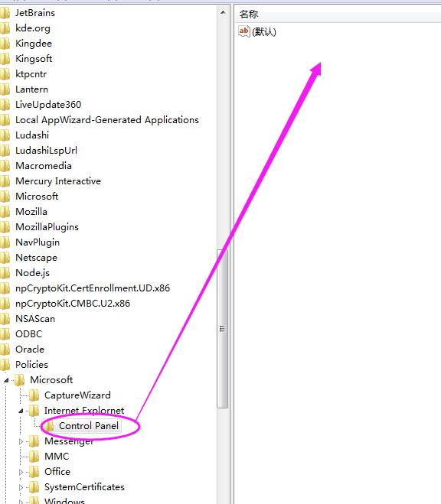Expand the Office key

tap(21, 472)
